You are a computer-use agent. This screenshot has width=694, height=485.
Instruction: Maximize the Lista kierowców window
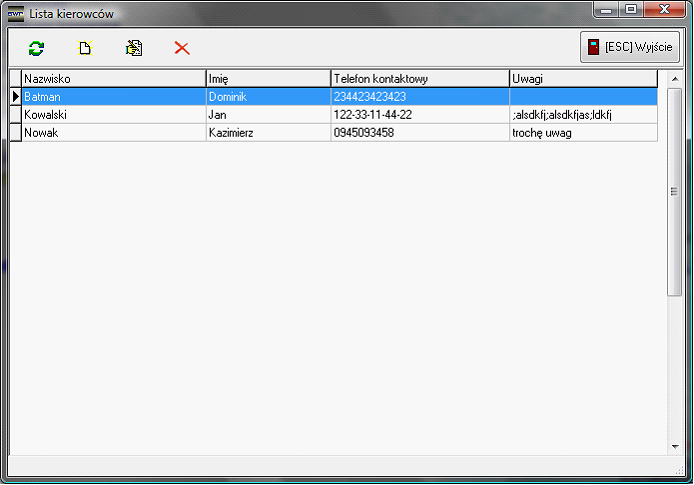coord(631,10)
